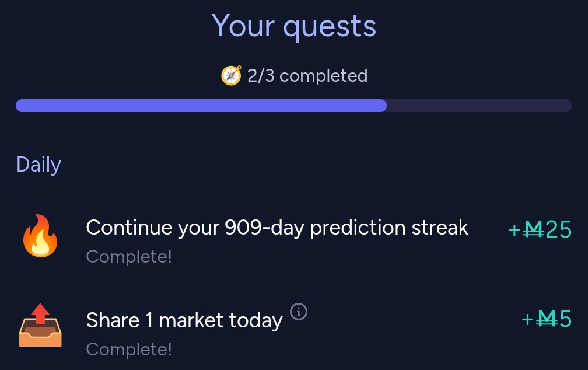Click the red upward arrow on the outbox icon

pos(40,314)
